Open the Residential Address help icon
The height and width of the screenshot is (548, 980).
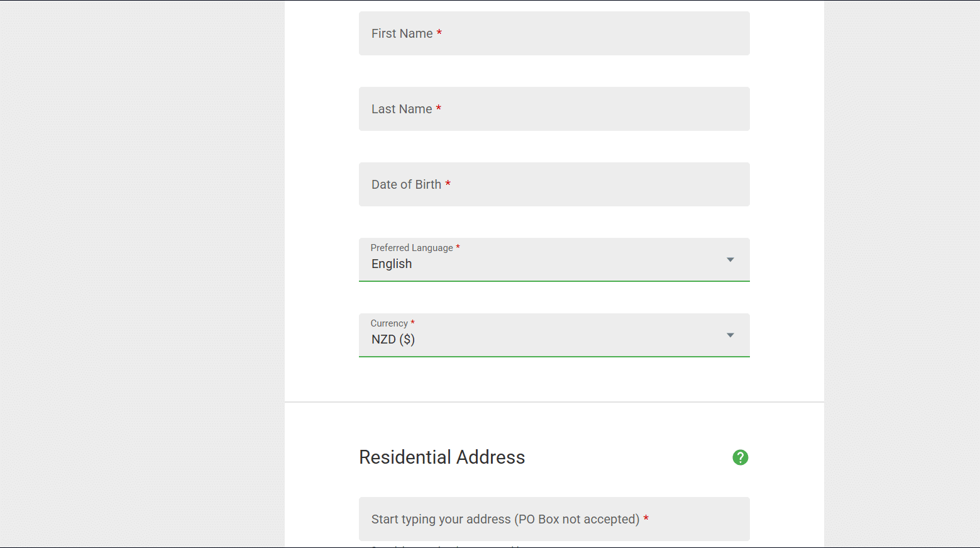[740, 457]
